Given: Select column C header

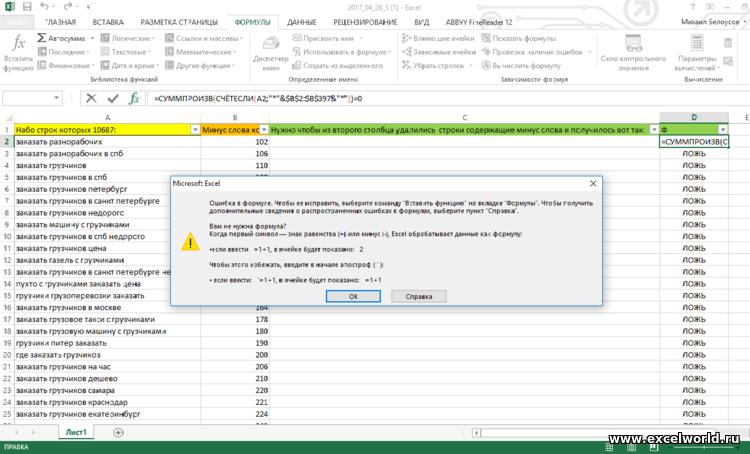Looking at the screenshot, I should 464,117.
